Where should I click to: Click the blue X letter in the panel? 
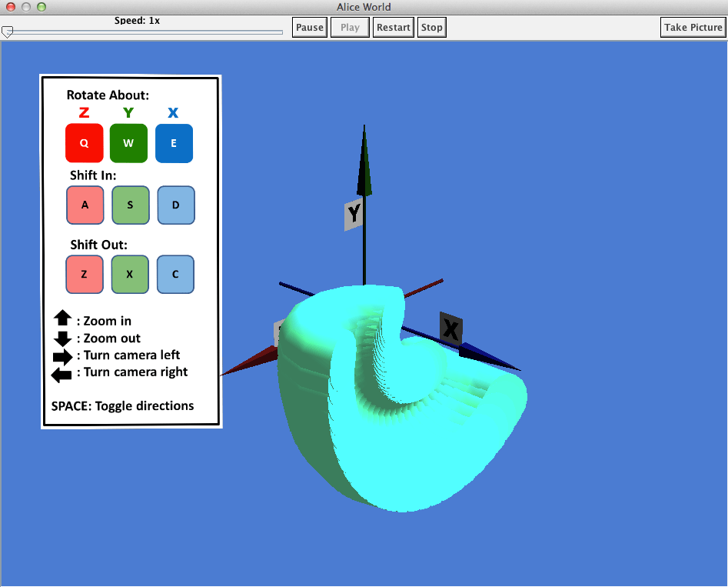173,112
